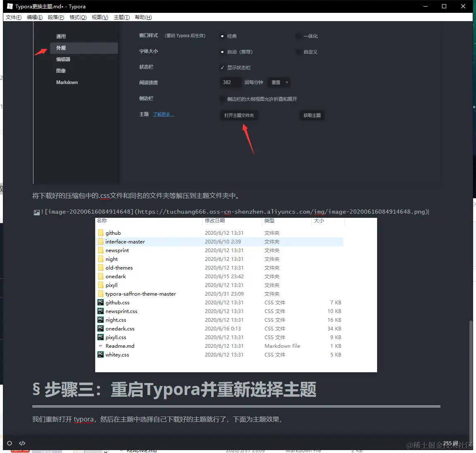Switch to source code mode icon
The width and height of the screenshot is (476, 453).
tap(22, 443)
